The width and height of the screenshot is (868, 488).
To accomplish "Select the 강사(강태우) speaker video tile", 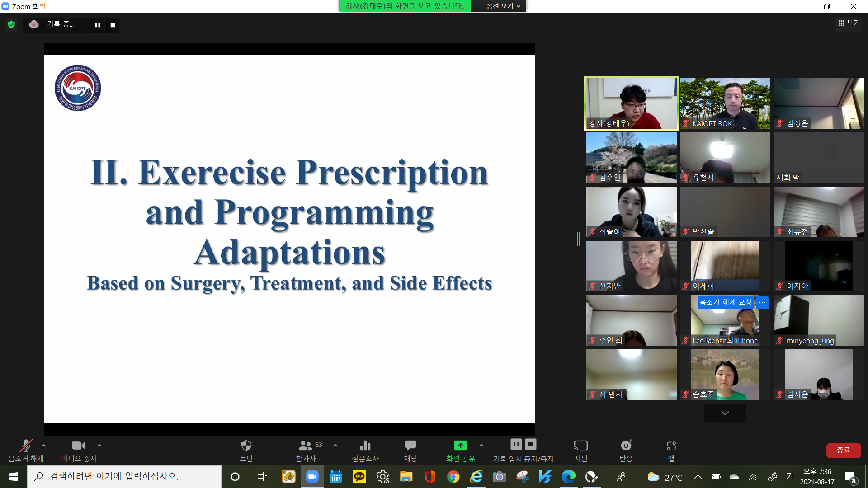I will coord(632,103).
